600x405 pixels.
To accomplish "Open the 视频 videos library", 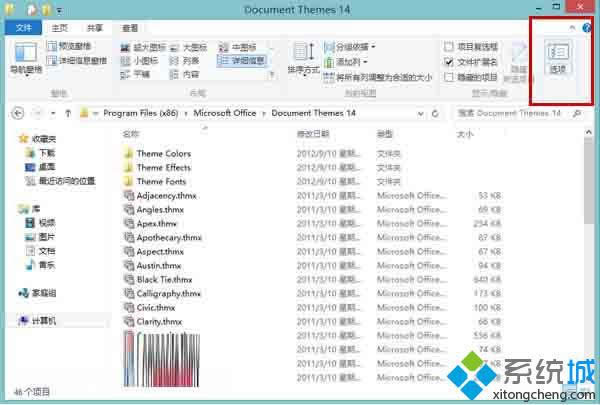I will tap(40, 222).
